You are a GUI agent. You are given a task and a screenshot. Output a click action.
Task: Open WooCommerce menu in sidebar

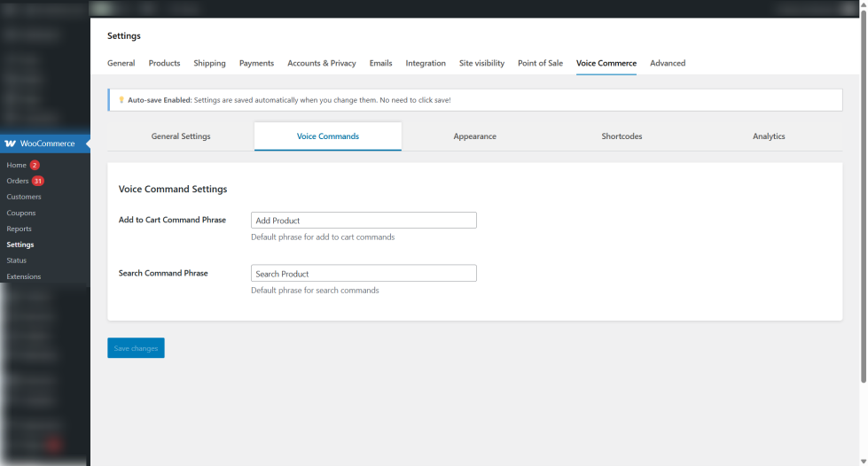(45, 144)
